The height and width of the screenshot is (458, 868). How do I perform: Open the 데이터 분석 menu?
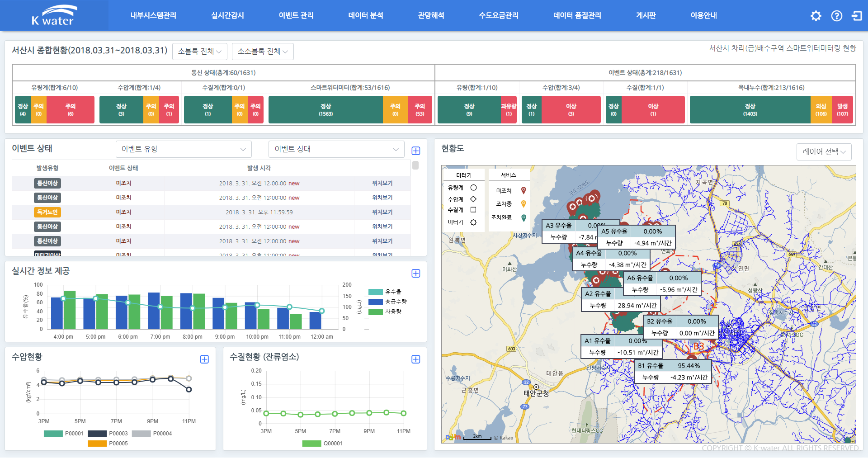pyautogui.click(x=365, y=15)
